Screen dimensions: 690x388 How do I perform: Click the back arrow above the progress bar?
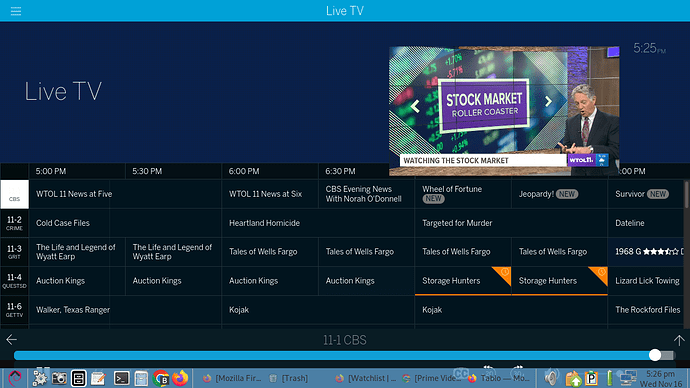coord(11,339)
